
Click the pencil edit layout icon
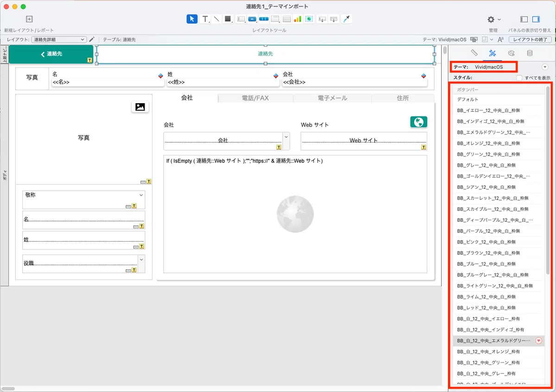pos(92,39)
